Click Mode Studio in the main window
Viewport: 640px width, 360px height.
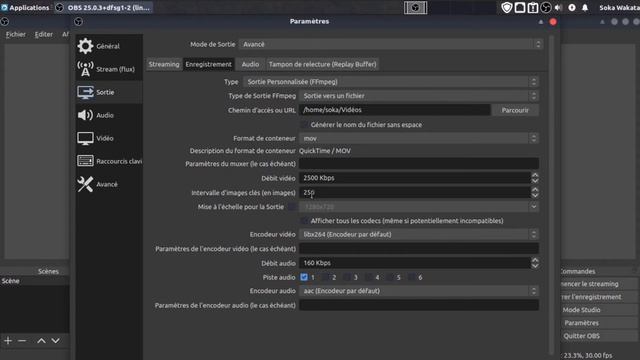click(599, 310)
